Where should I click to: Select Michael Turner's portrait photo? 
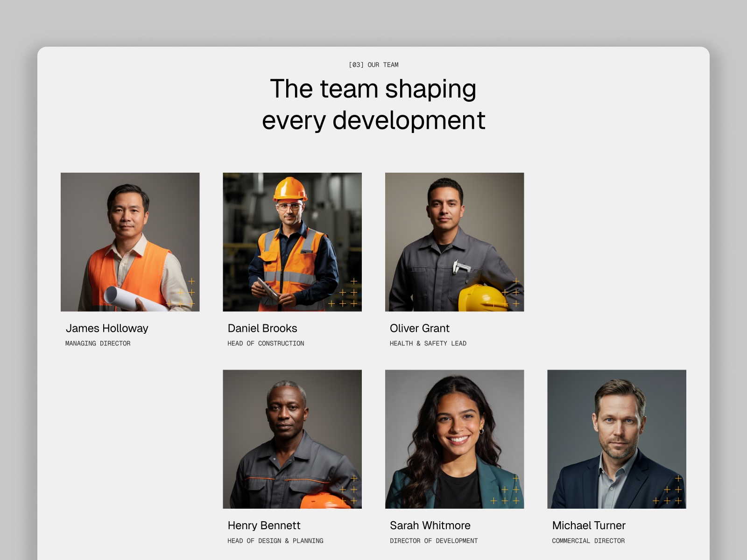point(616,439)
